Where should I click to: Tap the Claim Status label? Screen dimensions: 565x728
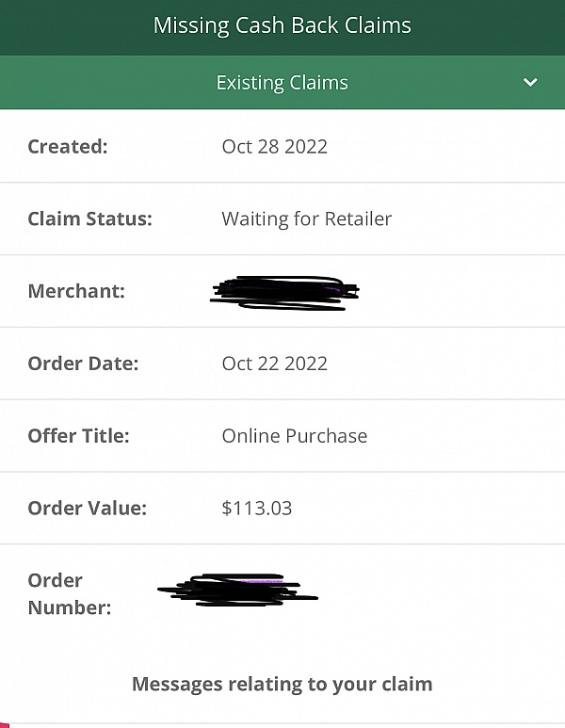point(89,218)
